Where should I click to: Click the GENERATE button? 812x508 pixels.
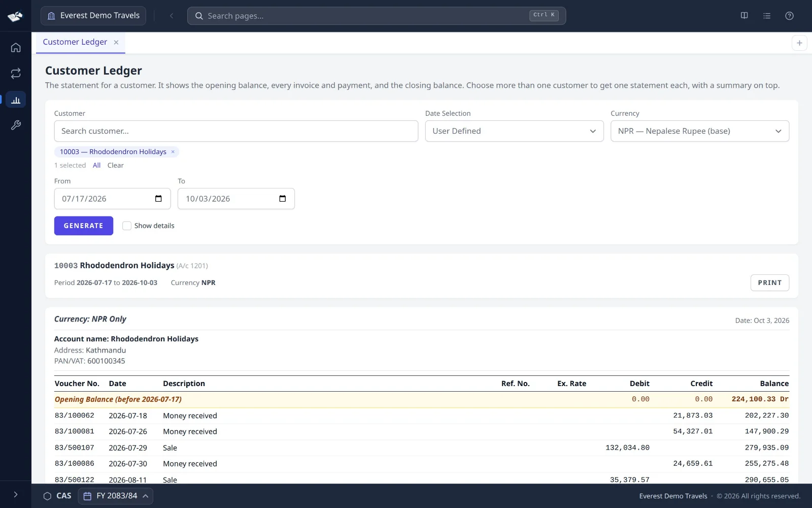[84, 226]
